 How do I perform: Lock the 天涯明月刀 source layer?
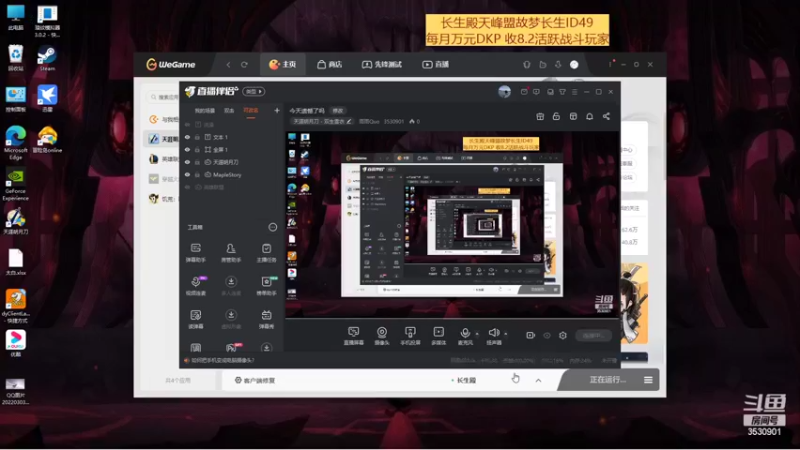197,162
